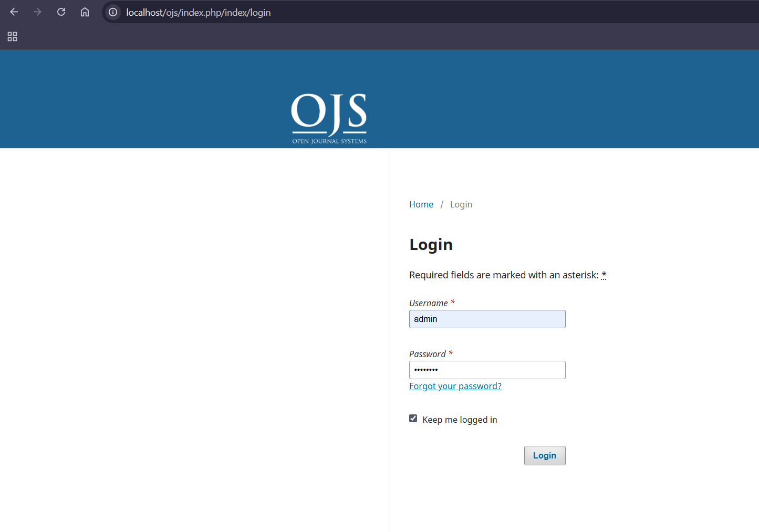Click the OJS Open Journal Systems logo
This screenshot has width=759, height=532.
[329, 118]
